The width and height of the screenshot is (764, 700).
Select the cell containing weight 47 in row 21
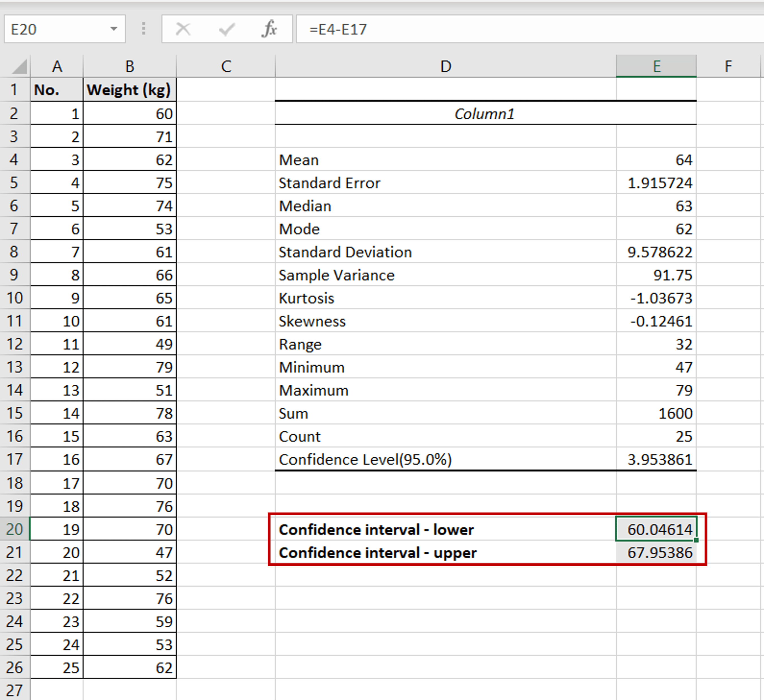pyautogui.click(x=129, y=552)
